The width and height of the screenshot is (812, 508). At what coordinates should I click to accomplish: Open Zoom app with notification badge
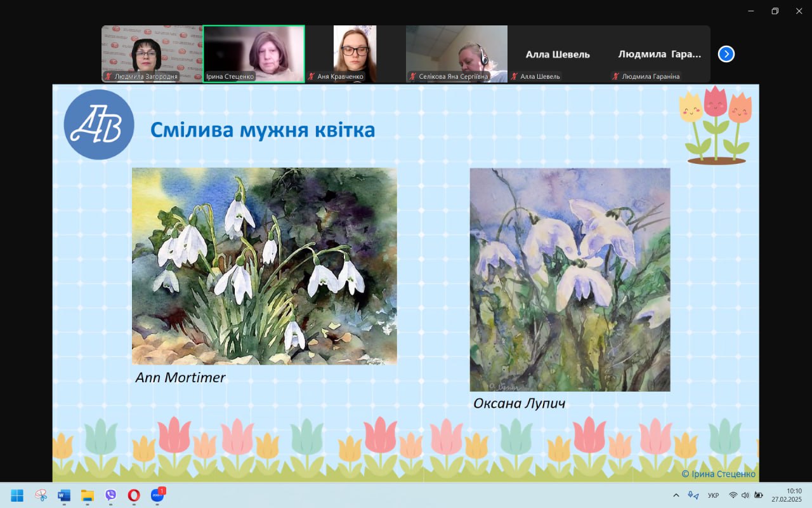coord(157,495)
